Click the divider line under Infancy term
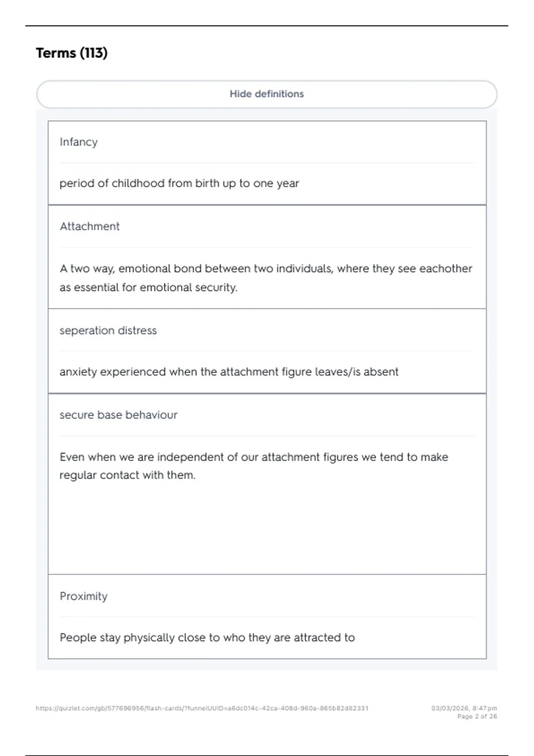The height and width of the screenshot is (756, 534). coord(267,163)
